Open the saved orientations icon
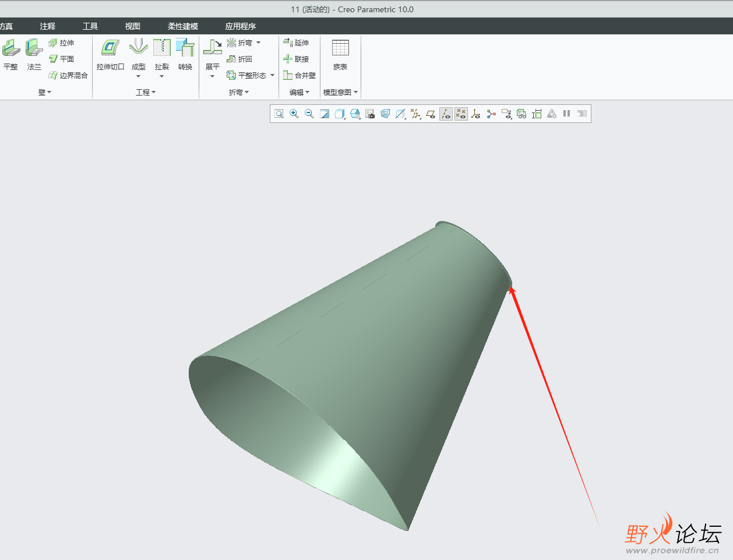Image resolution: width=733 pixels, height=560 pixels. [355, 114]
